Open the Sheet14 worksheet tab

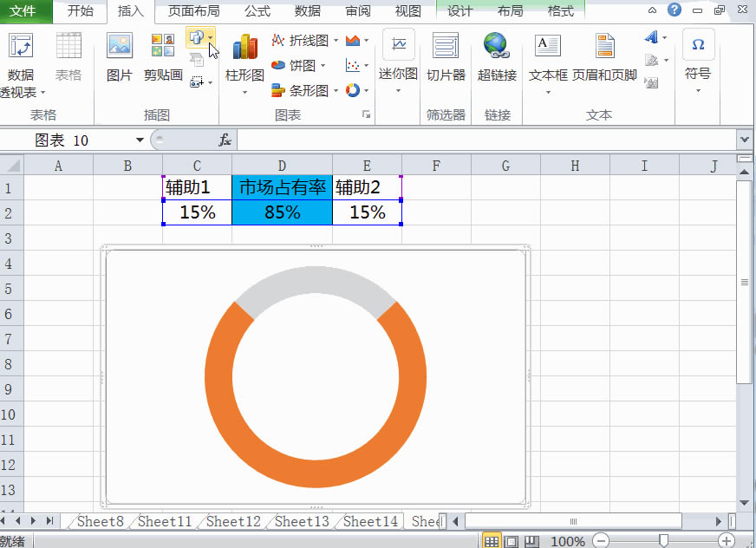pos(370,521)
